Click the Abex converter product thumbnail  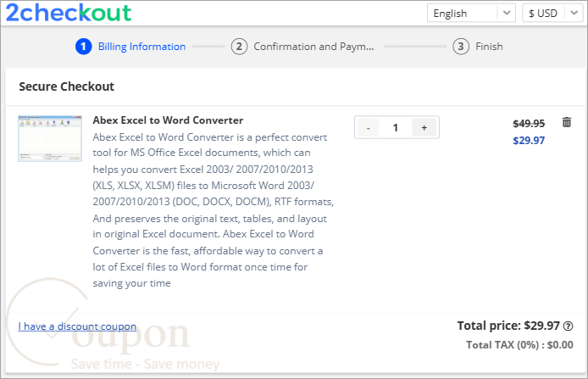click(50, 138)
